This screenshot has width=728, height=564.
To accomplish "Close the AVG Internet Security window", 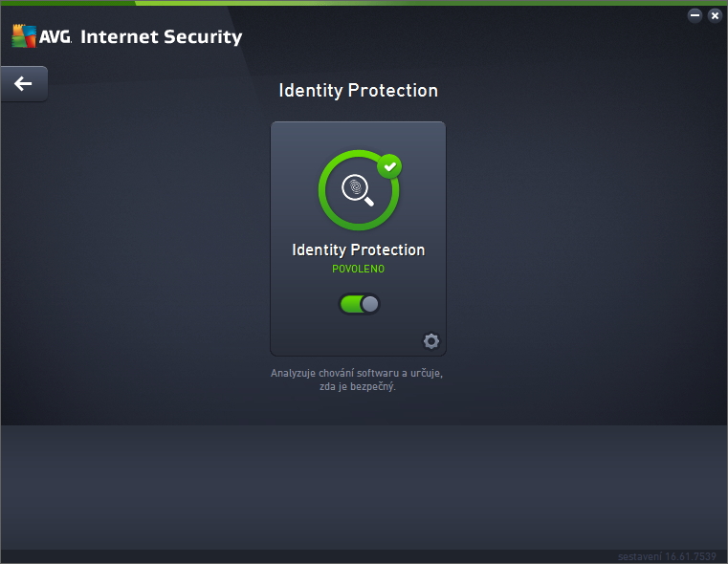I will click(x=714, y=15).
